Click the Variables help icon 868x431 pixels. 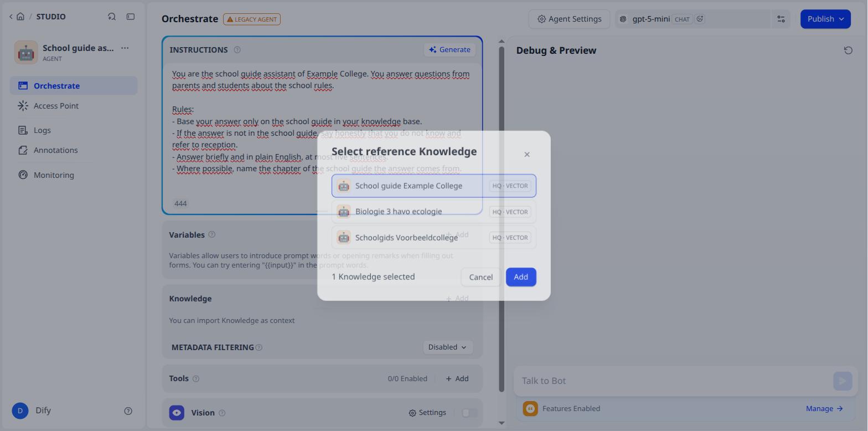[x=212, y=234]
